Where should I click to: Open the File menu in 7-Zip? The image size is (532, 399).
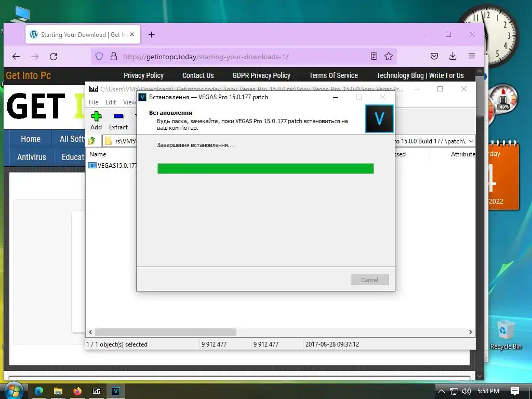coord(94,102)
